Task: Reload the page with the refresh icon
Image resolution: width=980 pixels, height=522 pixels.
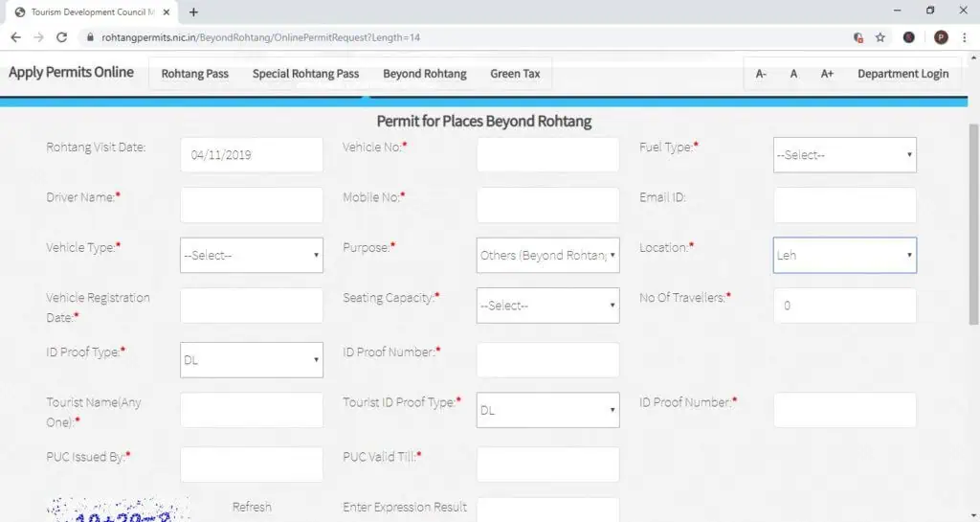Action: (61, 37)
